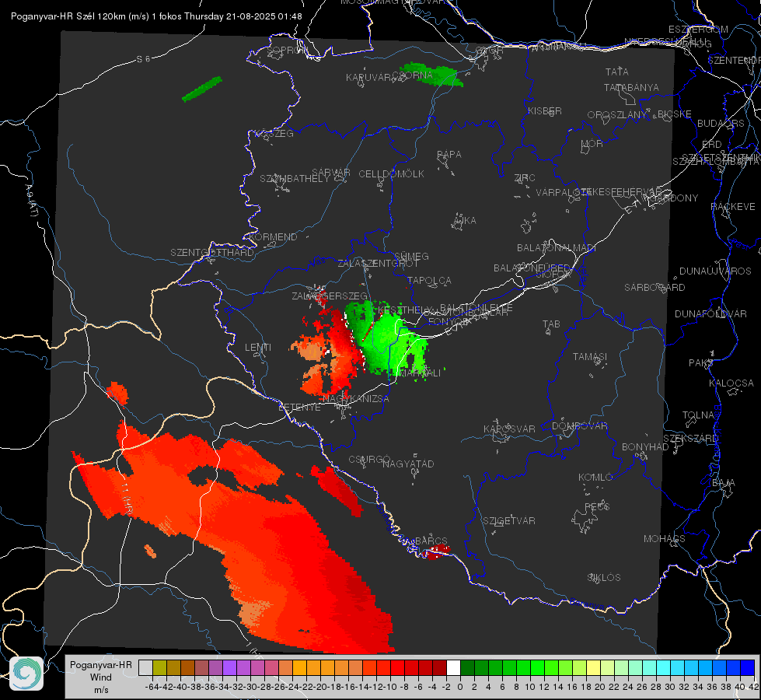Click the TAPOLCA city label

click(x=429, y=281)
